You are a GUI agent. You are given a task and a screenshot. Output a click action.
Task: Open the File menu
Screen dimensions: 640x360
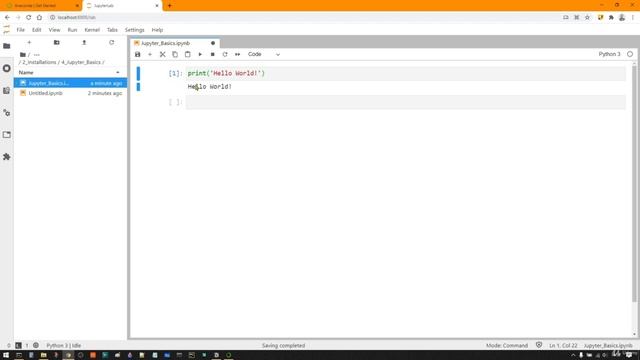tap(20, 30)
